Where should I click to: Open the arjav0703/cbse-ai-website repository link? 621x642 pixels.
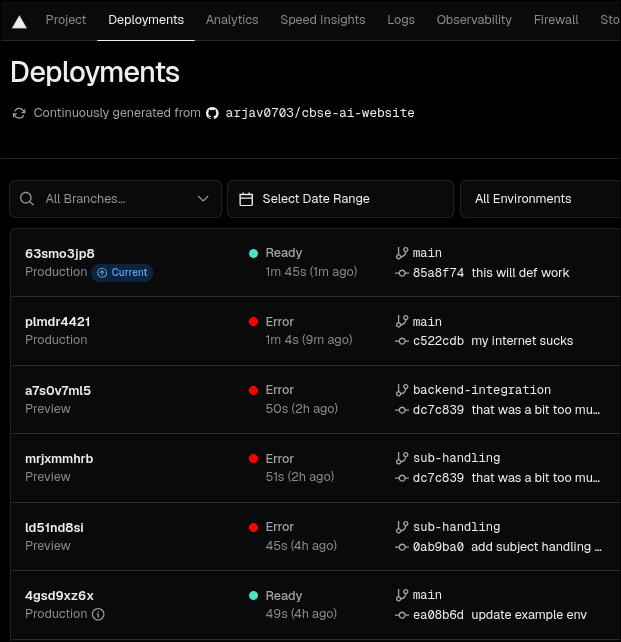coord(320,113)
